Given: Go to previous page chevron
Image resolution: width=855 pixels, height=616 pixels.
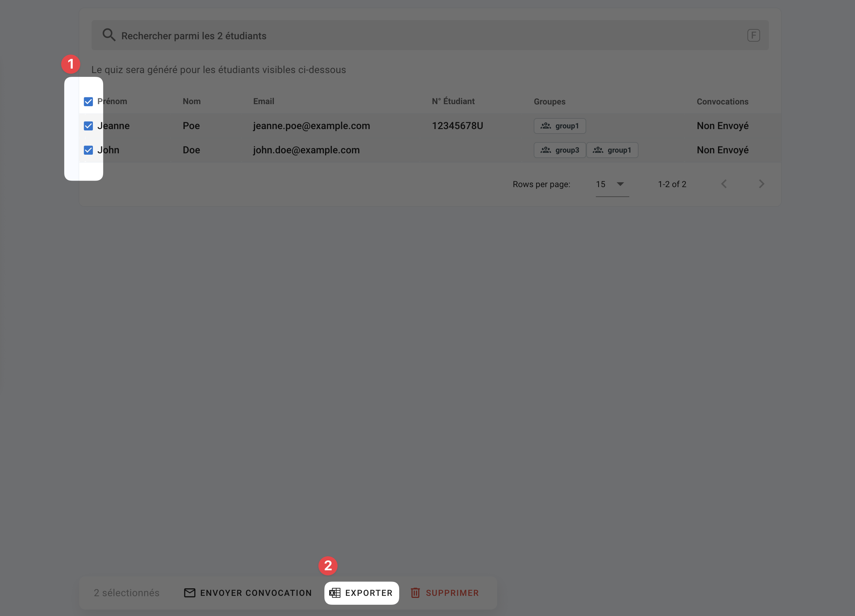Looking at the screenshot, I should point(724,184).
